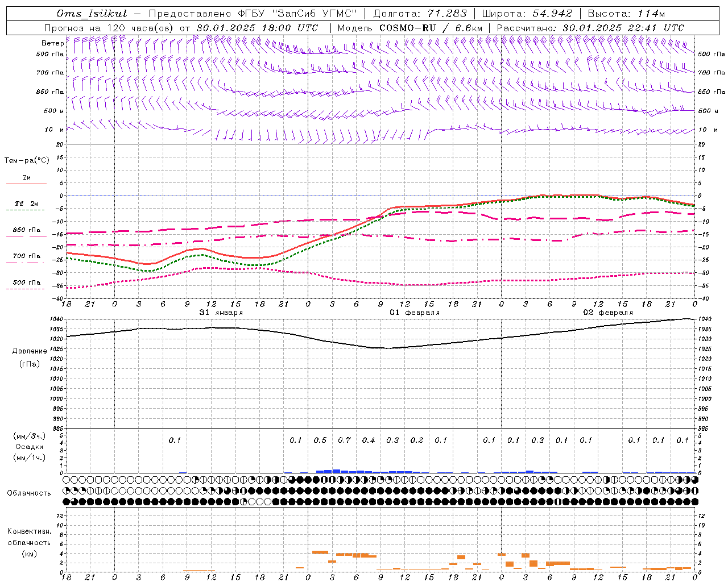Select the (мм/1ч.) unit label

point(30,458)
